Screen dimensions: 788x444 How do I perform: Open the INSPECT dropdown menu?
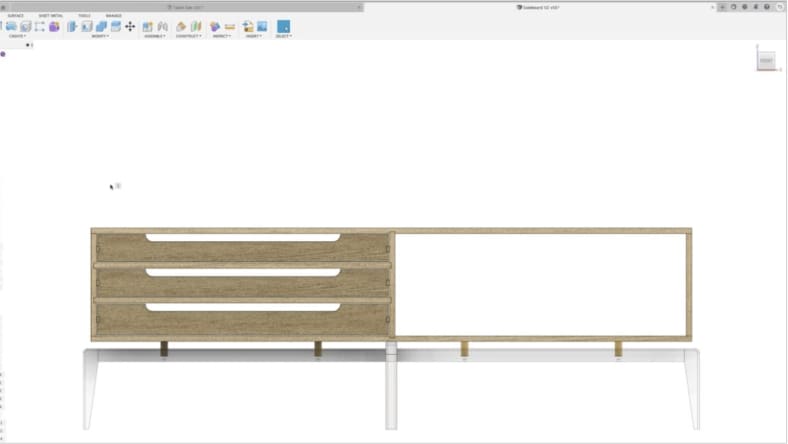tap(222, 36)
